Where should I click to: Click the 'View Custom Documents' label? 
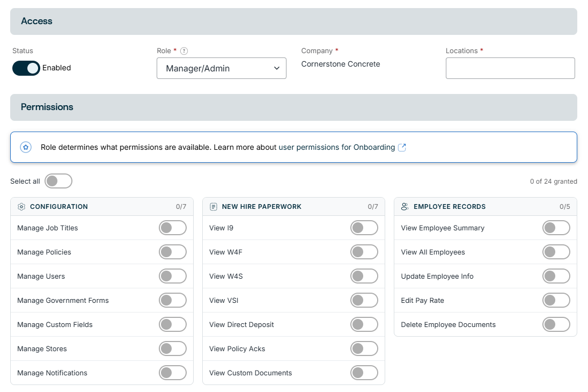point(251,373)
